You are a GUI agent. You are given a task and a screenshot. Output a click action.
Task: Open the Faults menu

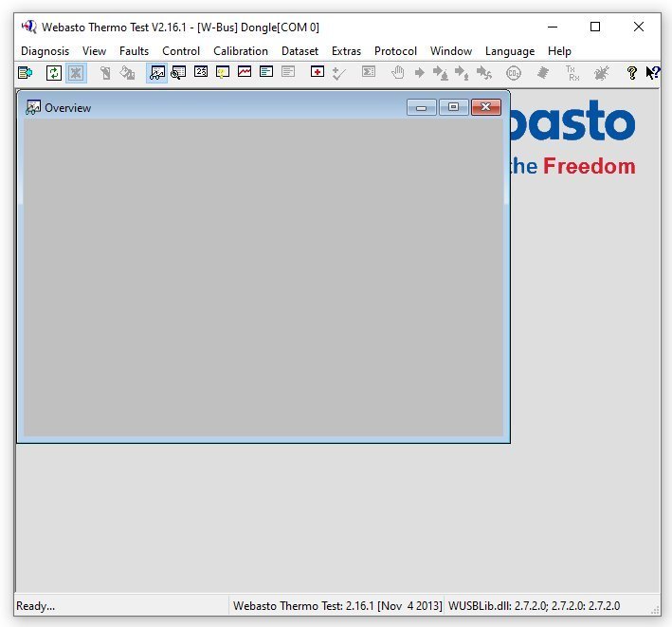point(134,51)
